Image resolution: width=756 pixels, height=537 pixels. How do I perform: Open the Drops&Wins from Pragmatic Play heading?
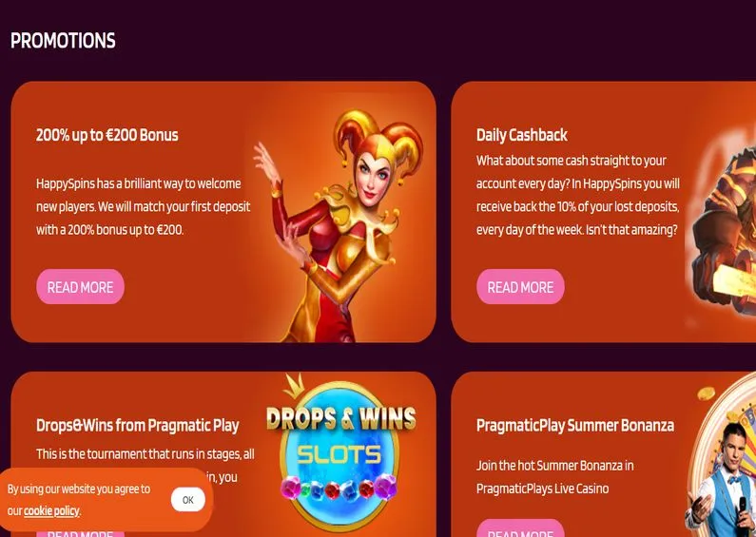(x=137, y=426)
